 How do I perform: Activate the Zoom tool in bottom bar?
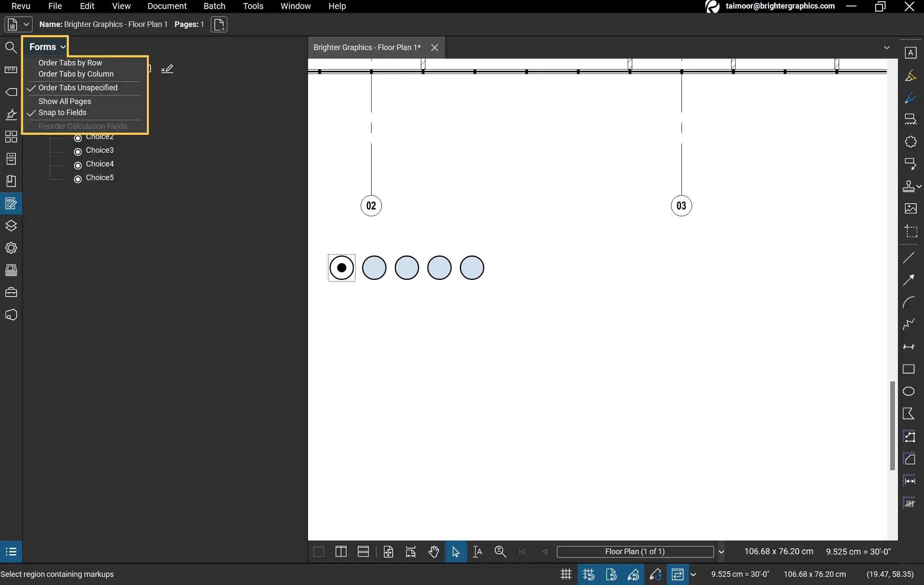[x=500, y=552]
